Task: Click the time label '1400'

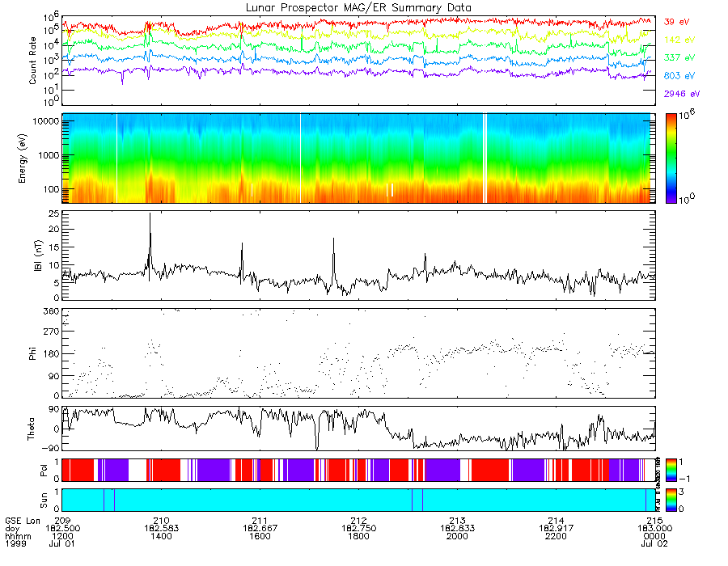Action: coord(161,536)
